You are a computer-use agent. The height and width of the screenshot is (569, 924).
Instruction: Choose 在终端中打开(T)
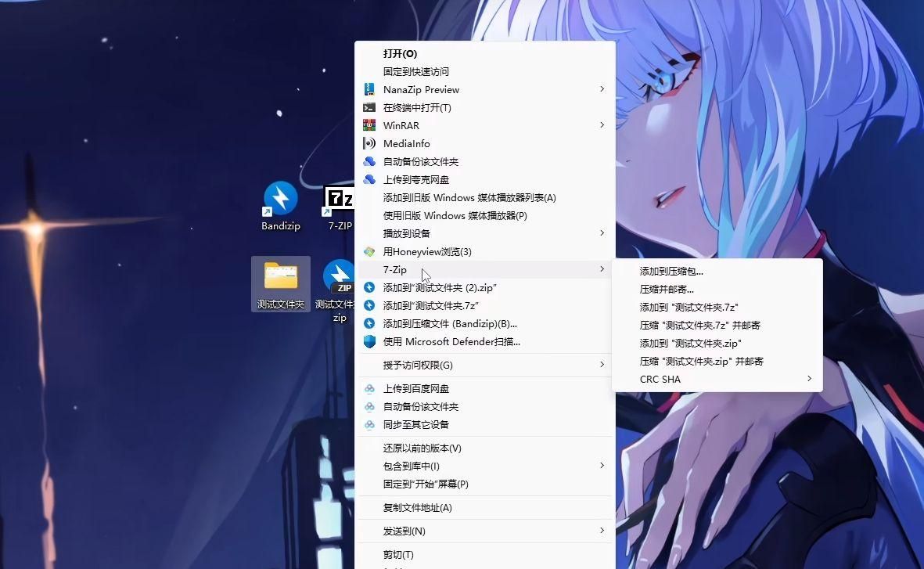[485, 107]
